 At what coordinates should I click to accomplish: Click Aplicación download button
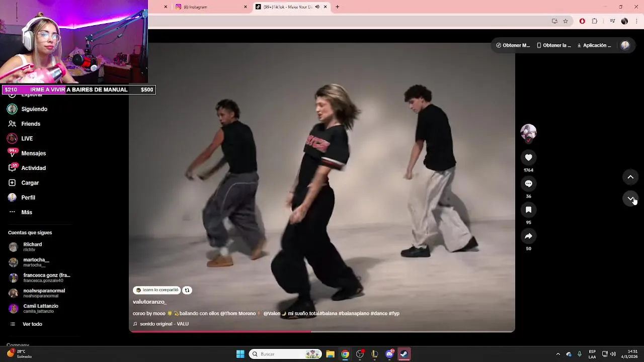pyautogui.click(x=594, y=45)
